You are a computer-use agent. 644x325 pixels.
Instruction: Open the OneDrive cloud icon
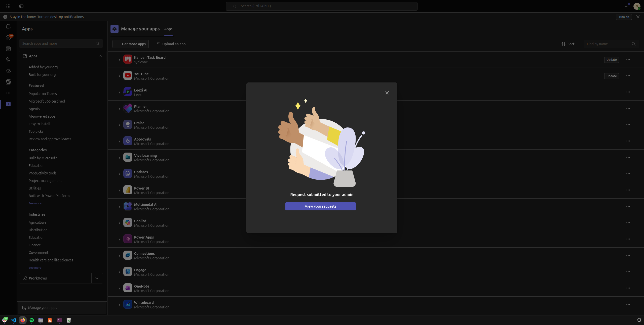pyautogui.click(x=8, y=71)
